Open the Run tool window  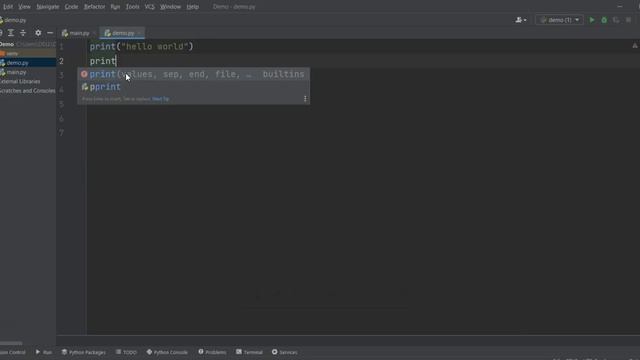coord(44,352)
